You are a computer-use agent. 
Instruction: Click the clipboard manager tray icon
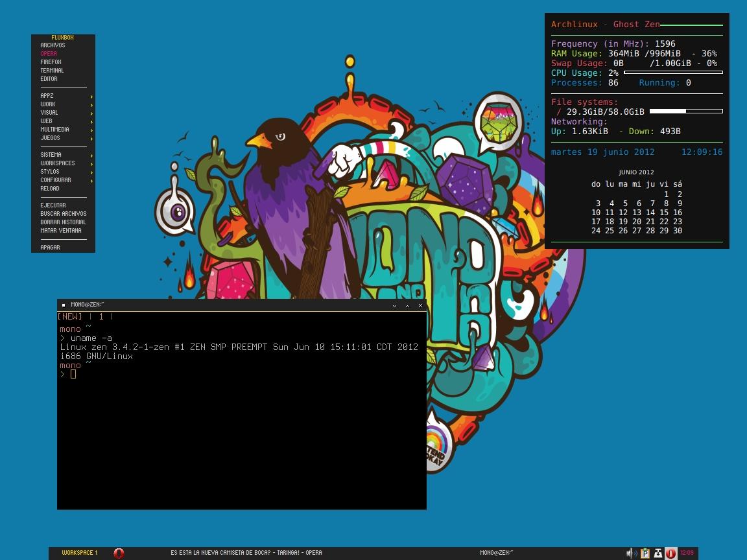(645, 553)
